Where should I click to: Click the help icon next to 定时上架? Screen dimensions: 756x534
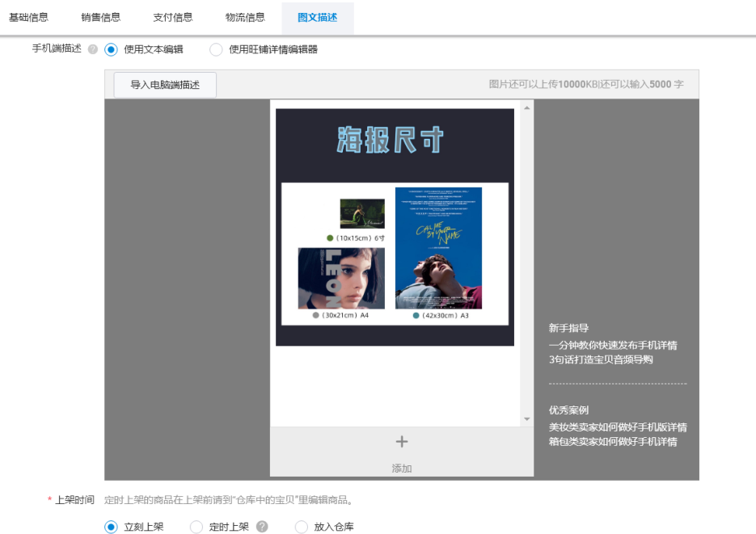tap(262, 526)
